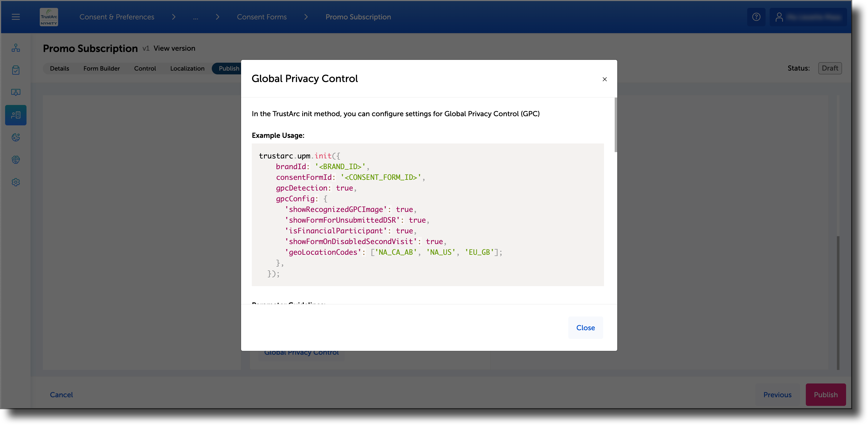Open the brain-shaped AI sidebar icon
868x425 pixels.
pyautogui.click(x=16, y=160)
